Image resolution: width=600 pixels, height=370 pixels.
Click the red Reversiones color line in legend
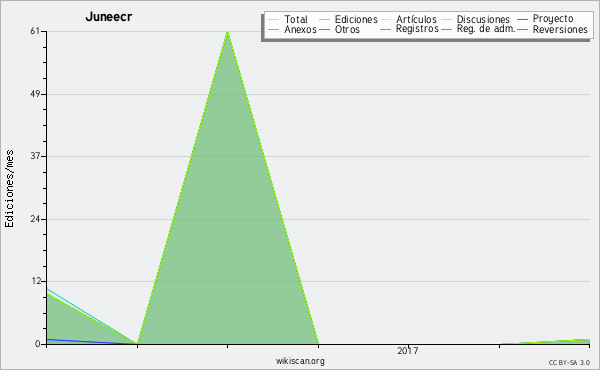(522, 30)
